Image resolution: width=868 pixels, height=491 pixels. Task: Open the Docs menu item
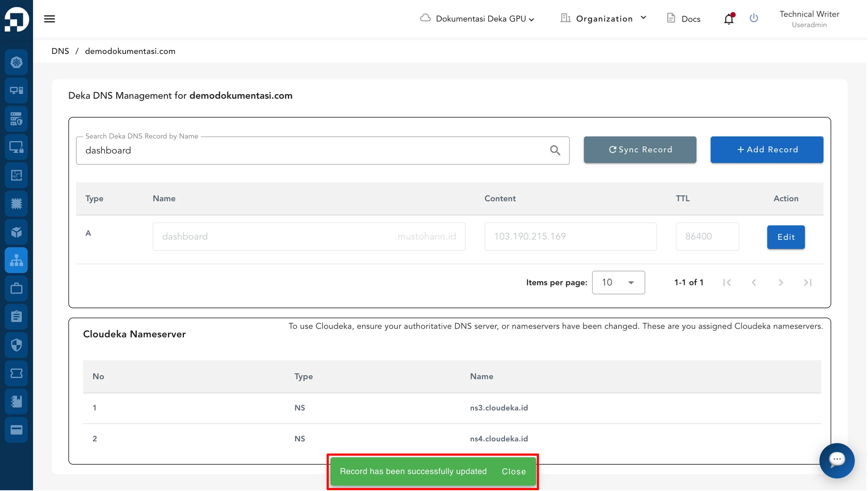pos(684,19)
